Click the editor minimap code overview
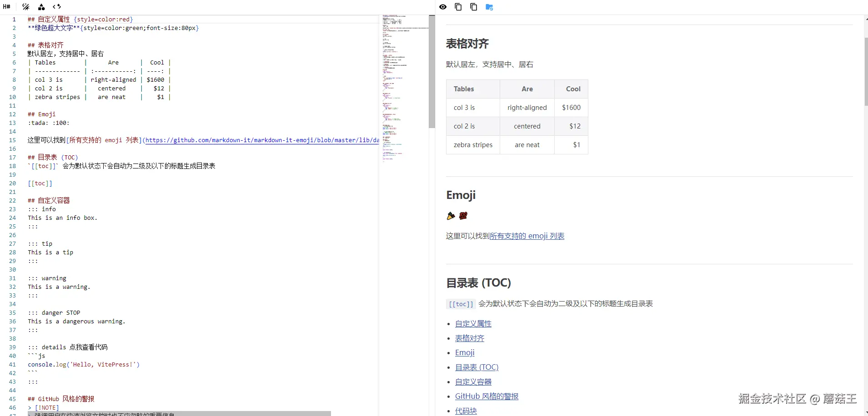This screenshot has height=416, width=868. click(x=404, y=89)
